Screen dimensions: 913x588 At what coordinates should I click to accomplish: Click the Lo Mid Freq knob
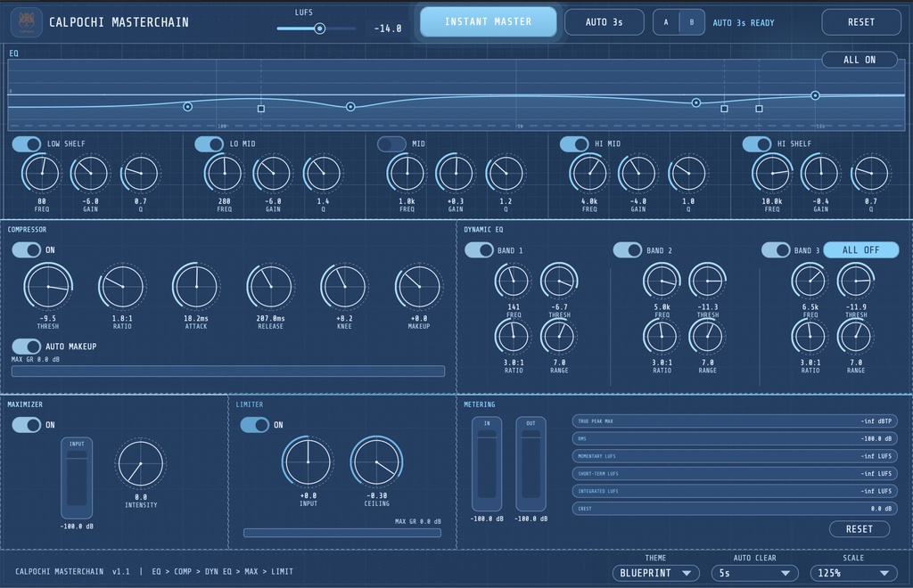pos(224,174)
